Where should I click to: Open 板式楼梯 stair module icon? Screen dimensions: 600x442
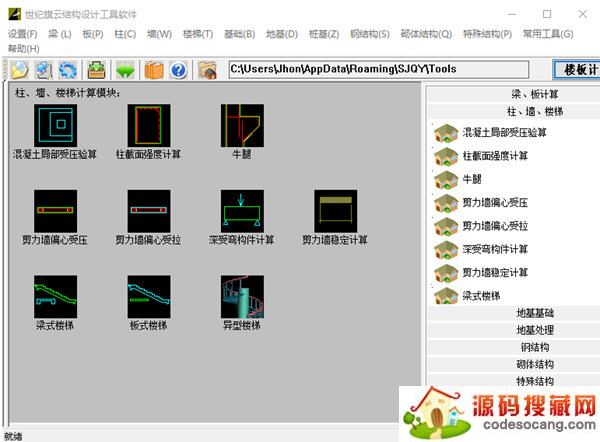(149, 297)
